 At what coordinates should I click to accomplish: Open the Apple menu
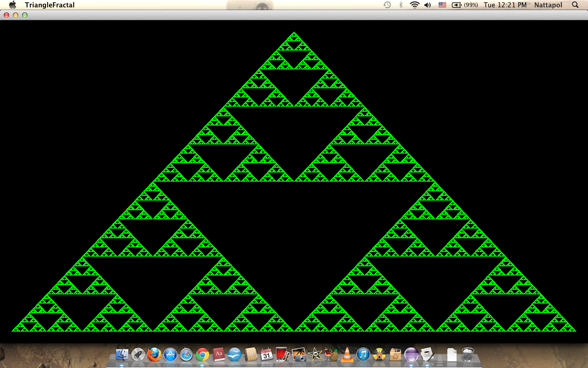[12, 5]
